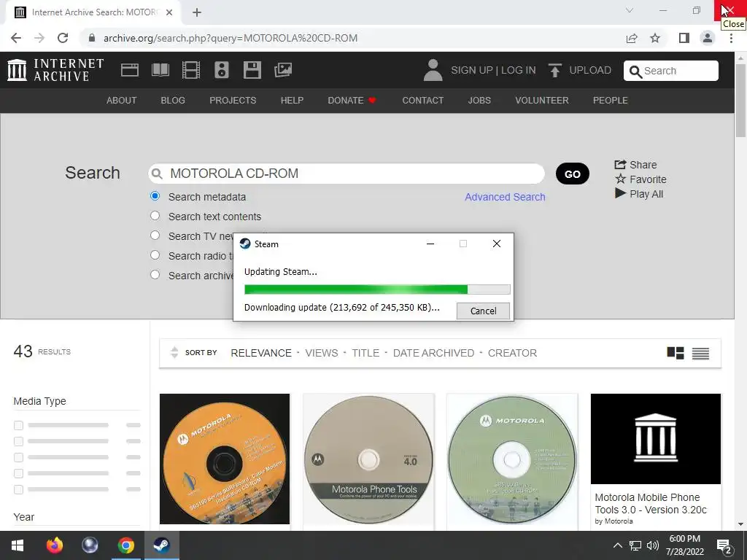This screenshot has height=560, width=747.
Task: Open the Windows Start menu
Action: tap(18, 545)
